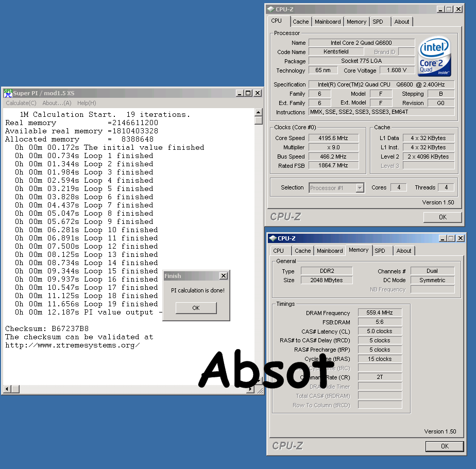The image size is (476, 469).
Task: Click the 1M Calculation Start line
Action: 105,115
